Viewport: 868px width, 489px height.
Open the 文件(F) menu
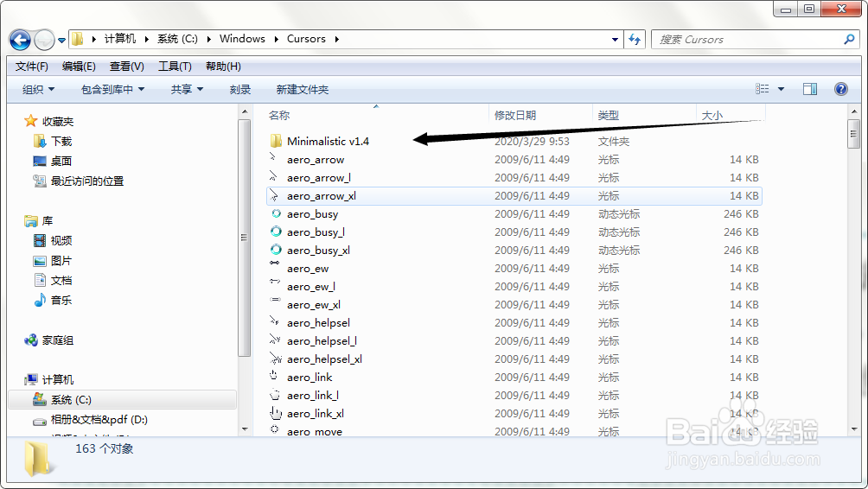click(31, 67)
